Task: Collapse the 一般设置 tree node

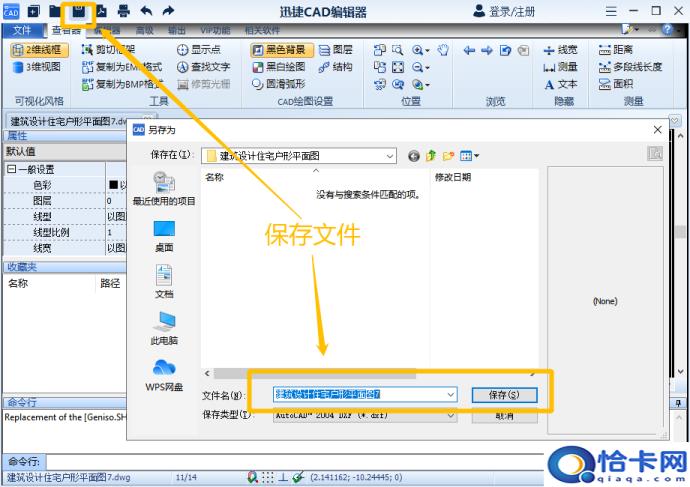Action: tap(11, 169)
